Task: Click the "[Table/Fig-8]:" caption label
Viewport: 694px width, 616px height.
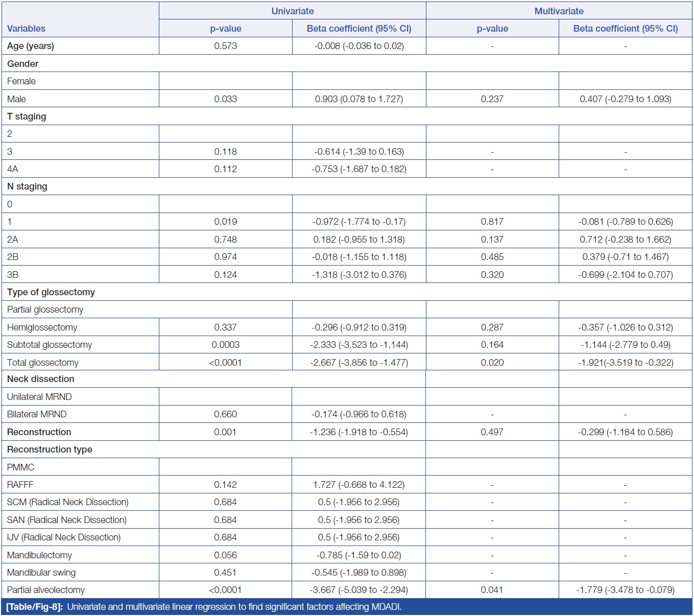Action: pyautogui.click(x=34, y=607)
